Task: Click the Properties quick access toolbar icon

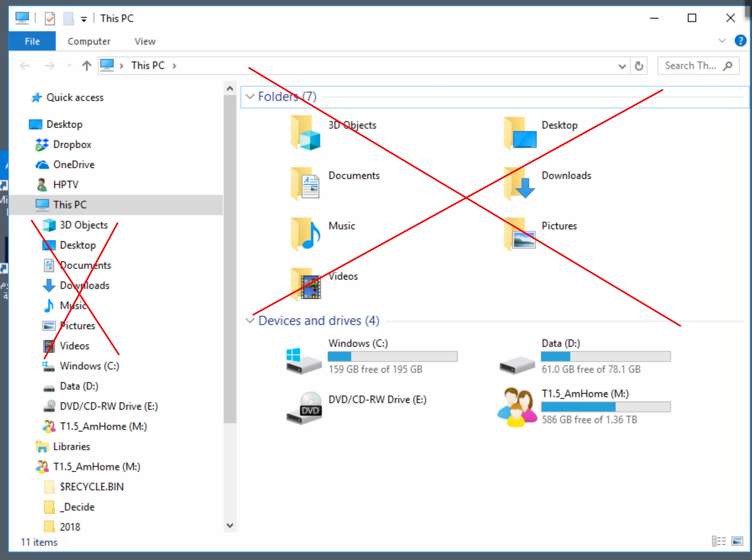Action: pos(50,18)
